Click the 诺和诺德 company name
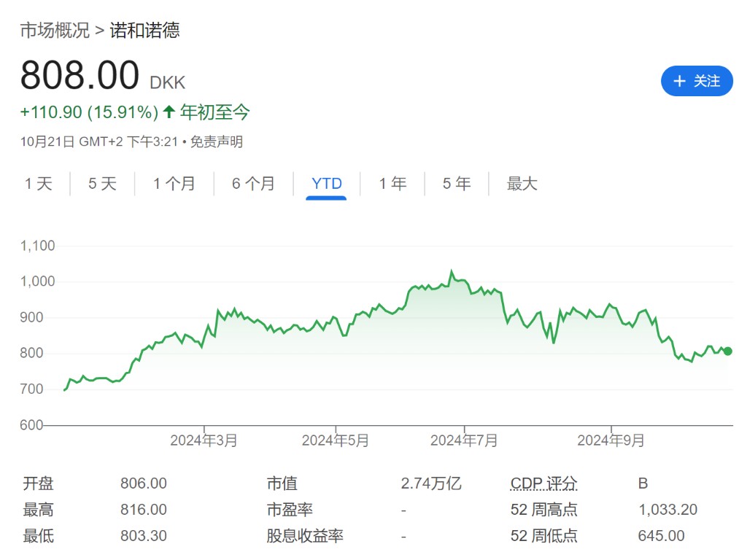The height and width of the screenshot is (560, 747). click(x=145, y=31)
